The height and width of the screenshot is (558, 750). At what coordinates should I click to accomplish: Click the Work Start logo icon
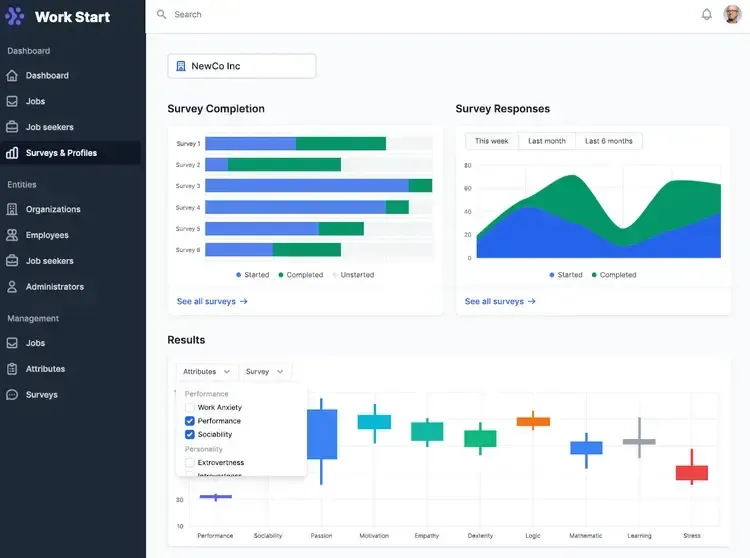click(x=15, y=16)
